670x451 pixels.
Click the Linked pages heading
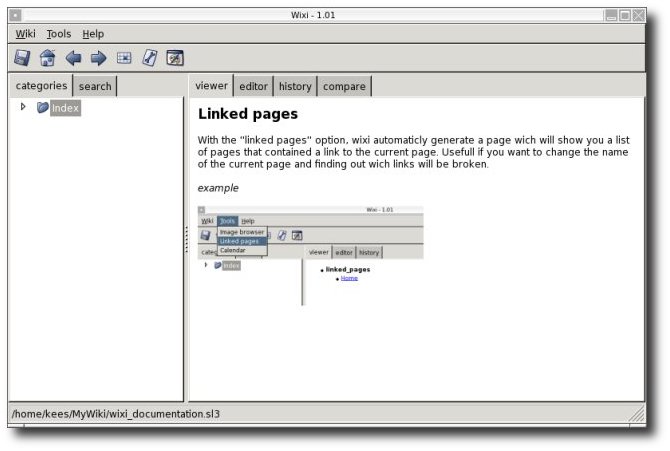(x=248, y=114)
